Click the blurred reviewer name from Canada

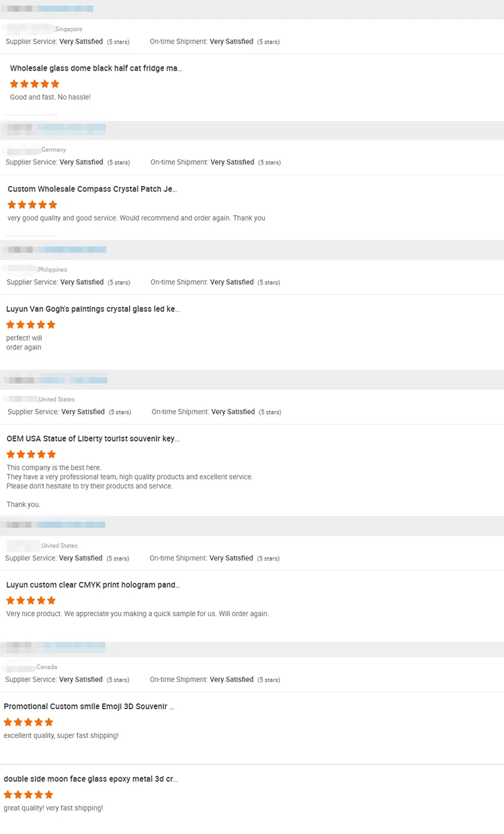pyautogui.click(x=19, y=667)
